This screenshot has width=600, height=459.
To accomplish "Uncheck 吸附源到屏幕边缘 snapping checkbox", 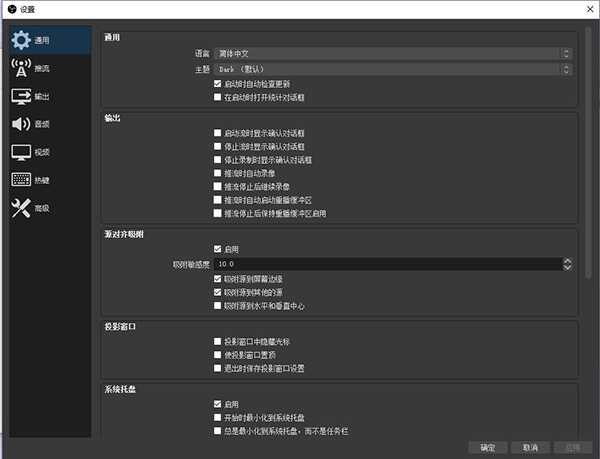I will tap(218, 279).
